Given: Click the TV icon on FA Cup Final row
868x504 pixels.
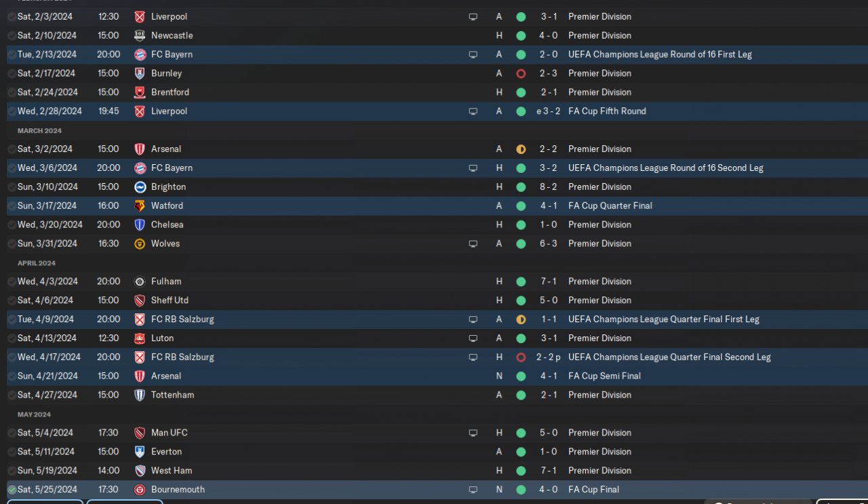Looking at the screenshot, I should pyautogui.click(x=473, y=490).
